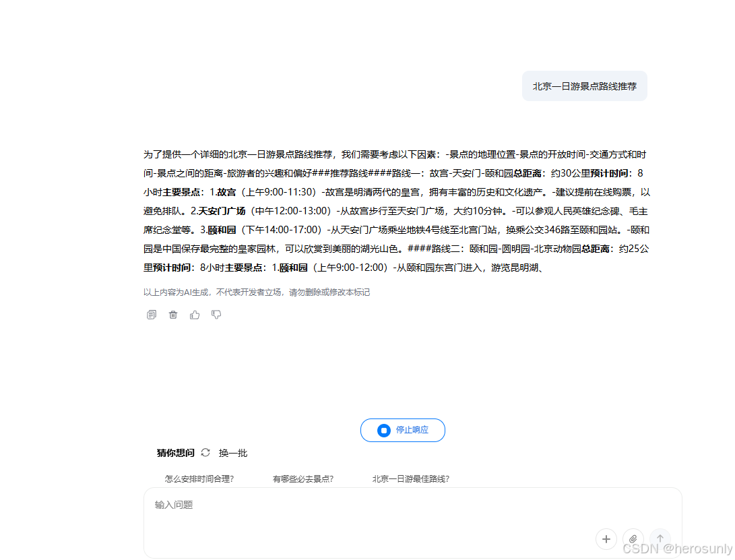Select the suggestion 怎么安排时间合理?

point(198,478)
